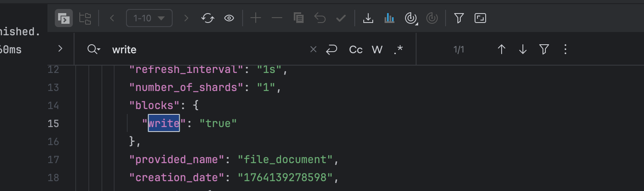Click the search field containing write
The width and height of the screenshot is (644, 191).
[x=207, y=50]
